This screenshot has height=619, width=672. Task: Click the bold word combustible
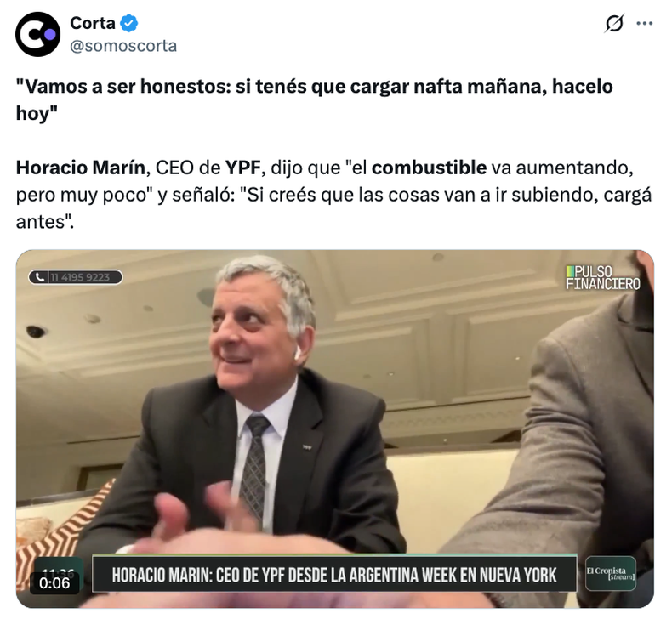[429, 168]
